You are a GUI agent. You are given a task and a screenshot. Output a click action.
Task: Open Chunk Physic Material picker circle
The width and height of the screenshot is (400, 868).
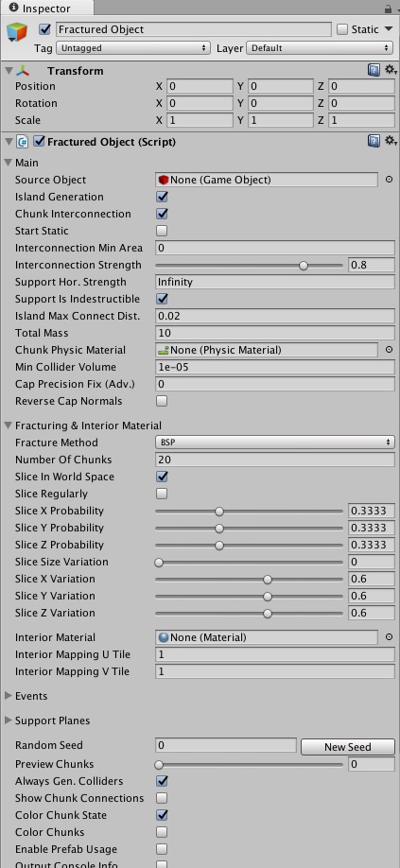pyautogui.click(x=389, y=349)
